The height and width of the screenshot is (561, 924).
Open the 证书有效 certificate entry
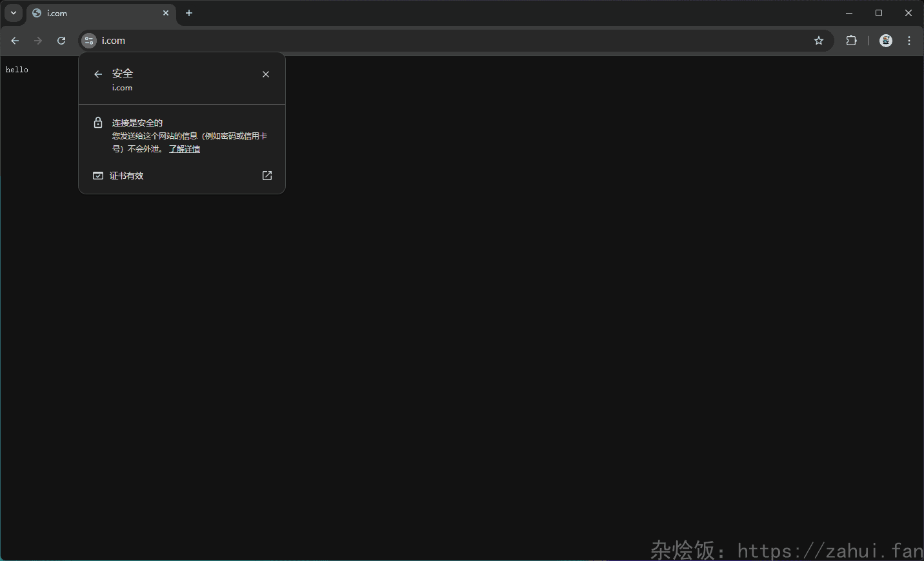126,176
